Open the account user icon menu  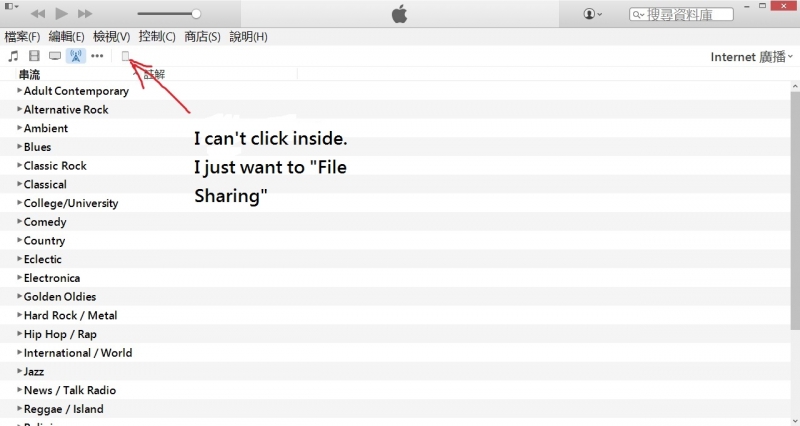point(592,14)
